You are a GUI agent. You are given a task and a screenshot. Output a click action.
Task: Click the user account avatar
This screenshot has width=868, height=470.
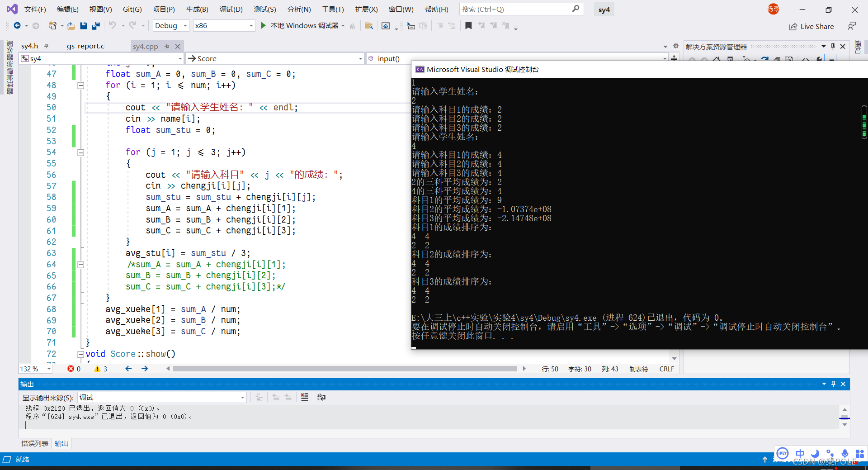[774, 9]
